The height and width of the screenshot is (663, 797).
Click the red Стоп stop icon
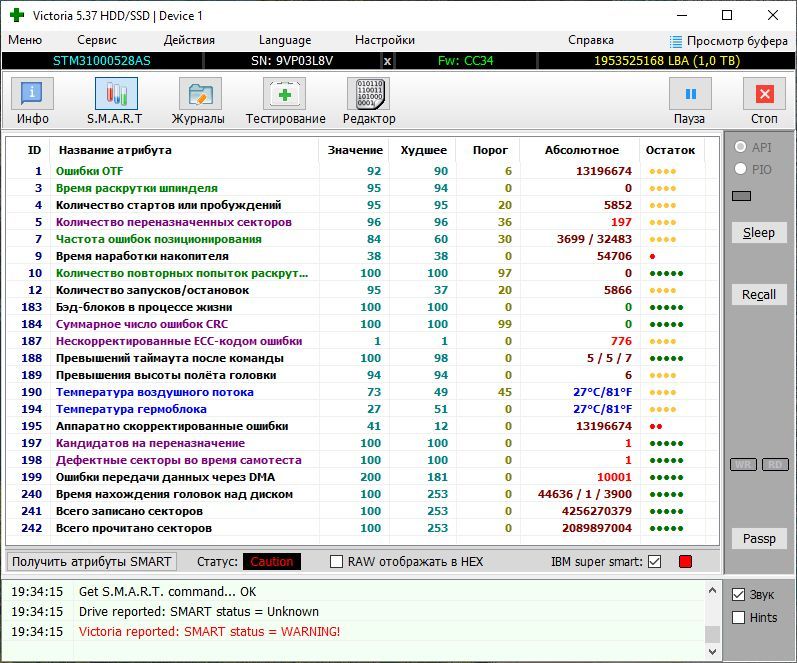(x=764, y=94)
